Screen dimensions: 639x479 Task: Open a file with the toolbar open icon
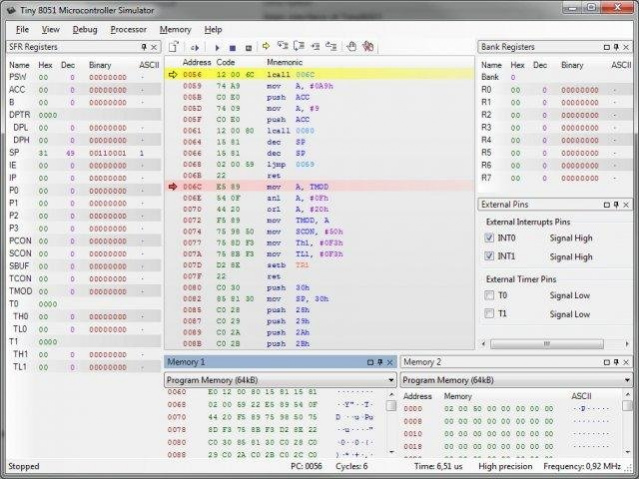[174, 47]
